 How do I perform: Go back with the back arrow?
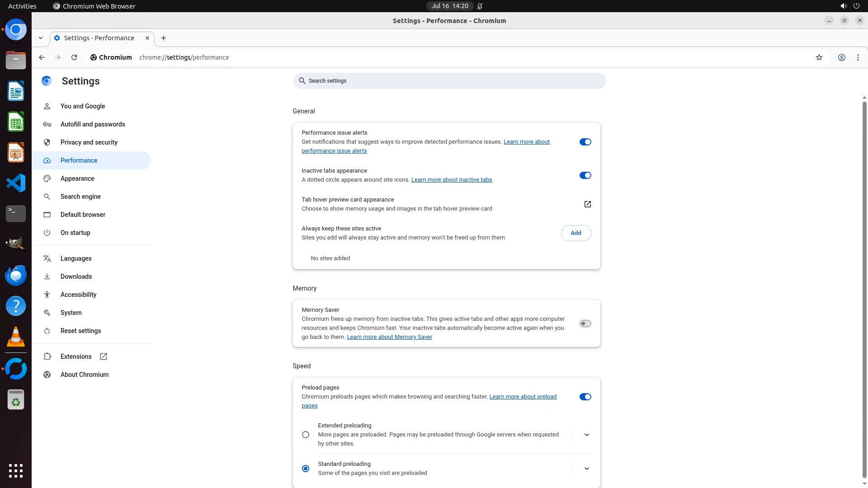42,57
